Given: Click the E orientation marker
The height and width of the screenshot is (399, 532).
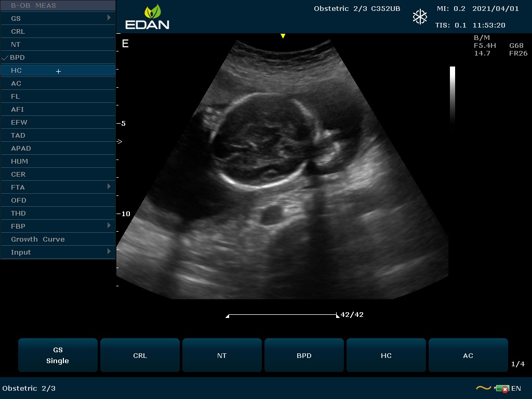Looking at the screenshot, I should point(125,44).
